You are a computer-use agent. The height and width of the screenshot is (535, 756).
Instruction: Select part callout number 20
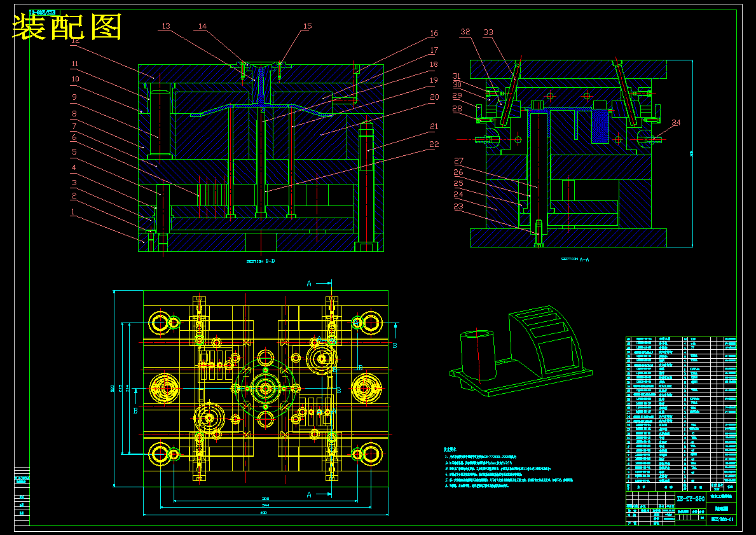434,97
